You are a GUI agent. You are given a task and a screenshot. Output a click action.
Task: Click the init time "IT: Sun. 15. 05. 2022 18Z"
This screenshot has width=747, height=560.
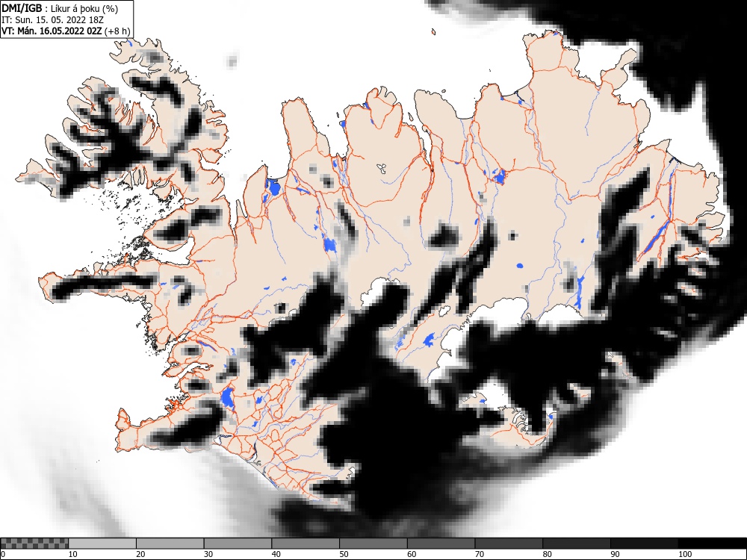[x=52, y=20]
